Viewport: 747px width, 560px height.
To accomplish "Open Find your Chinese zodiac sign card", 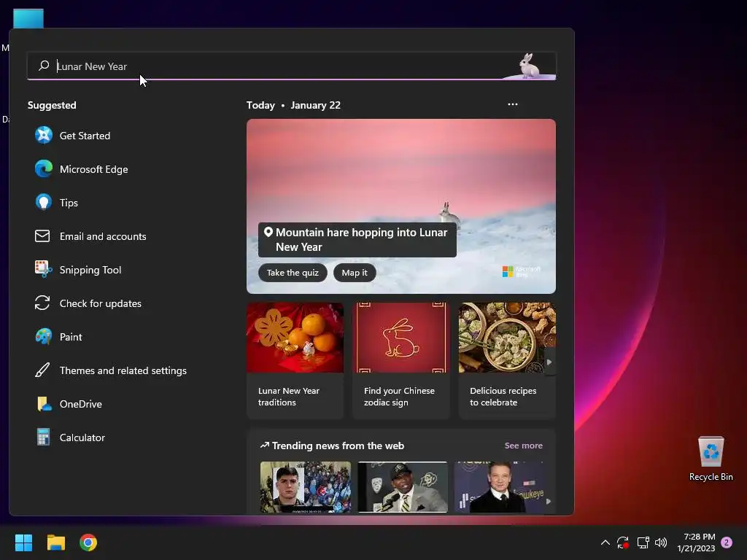I will [401, 360].
